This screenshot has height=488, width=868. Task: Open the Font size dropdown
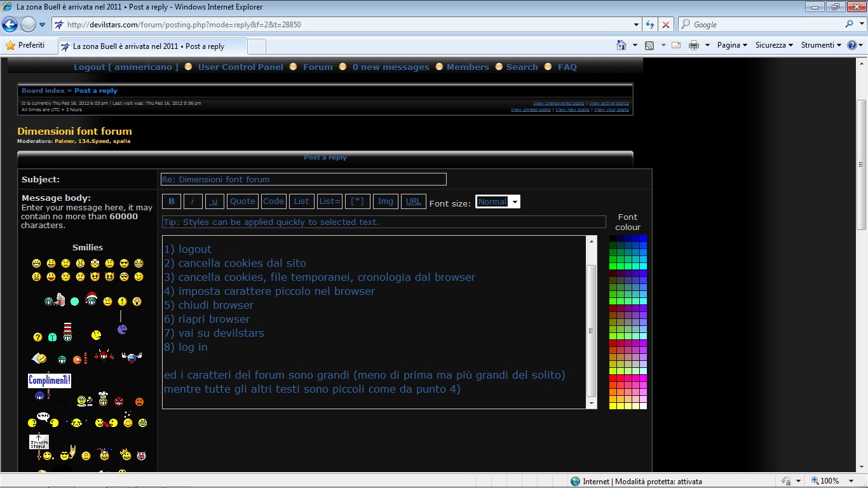tap(515, 202)
